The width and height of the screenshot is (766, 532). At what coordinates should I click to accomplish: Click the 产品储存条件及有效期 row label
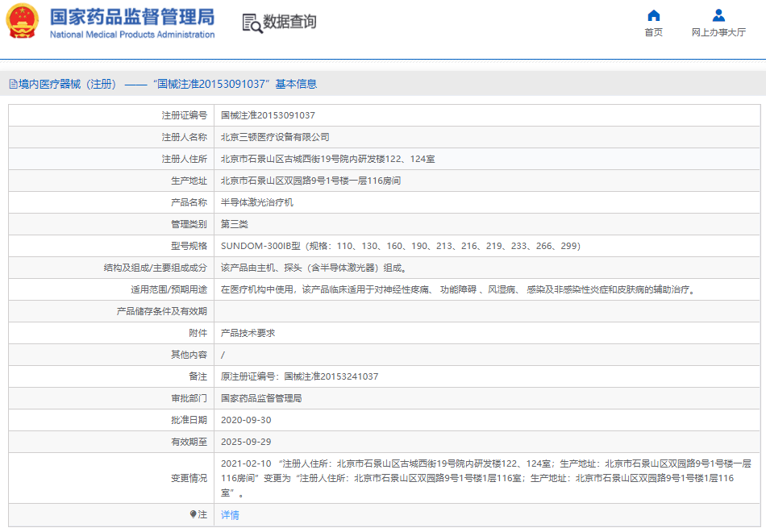pyautogui.click(x=162, y=311)
